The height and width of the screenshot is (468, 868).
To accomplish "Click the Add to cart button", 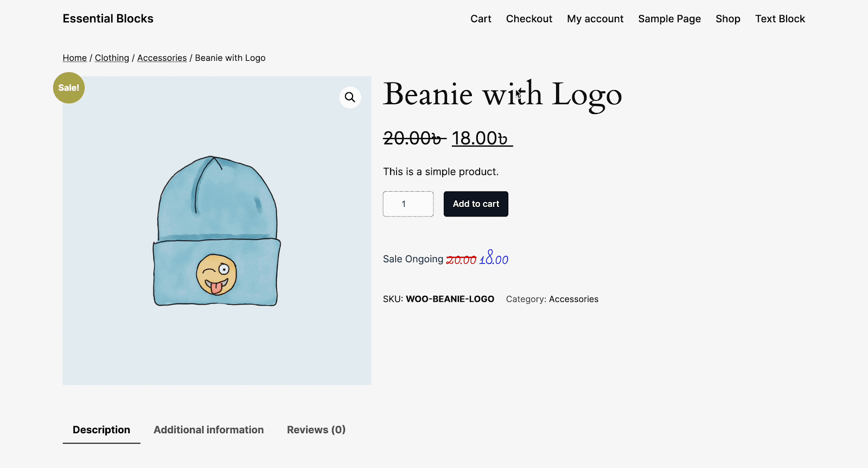I will [x=476, y=204].
